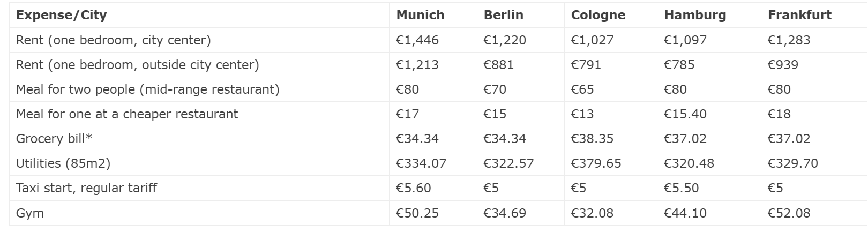Click Frankfurt gym price €52.08
Viewport: 868px width, 232px height.
tap(789, 213)
